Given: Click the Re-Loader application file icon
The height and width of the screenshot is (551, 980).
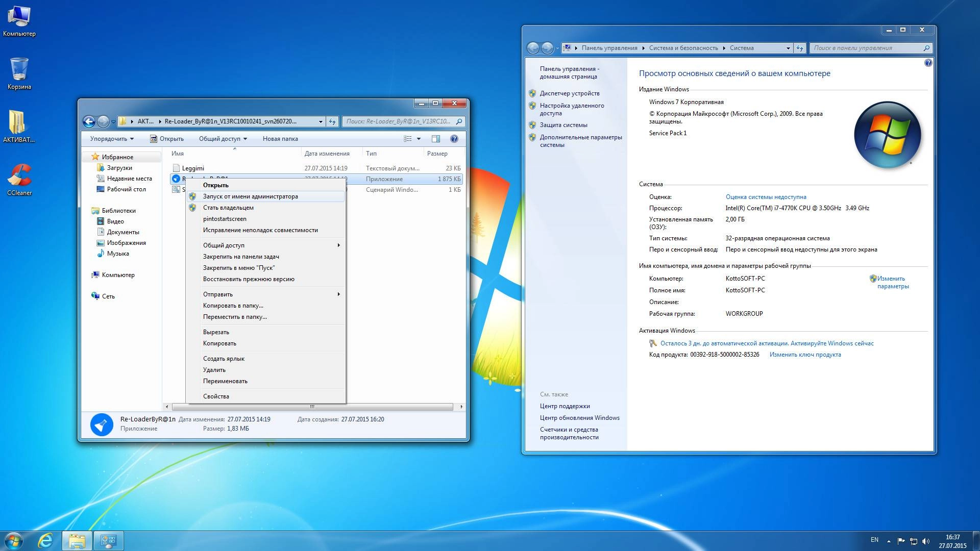Looking at the screenshot, I should pos(176,179).
